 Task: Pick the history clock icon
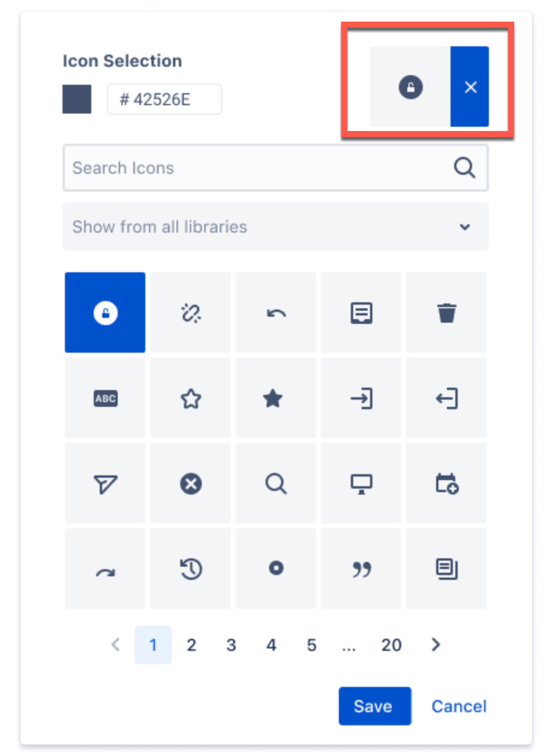[190, 569]
